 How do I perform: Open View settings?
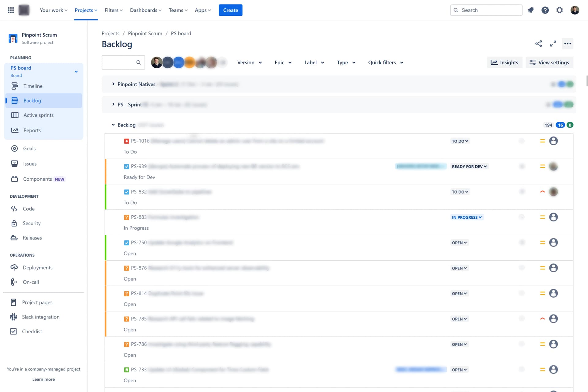tap(549, 62)
